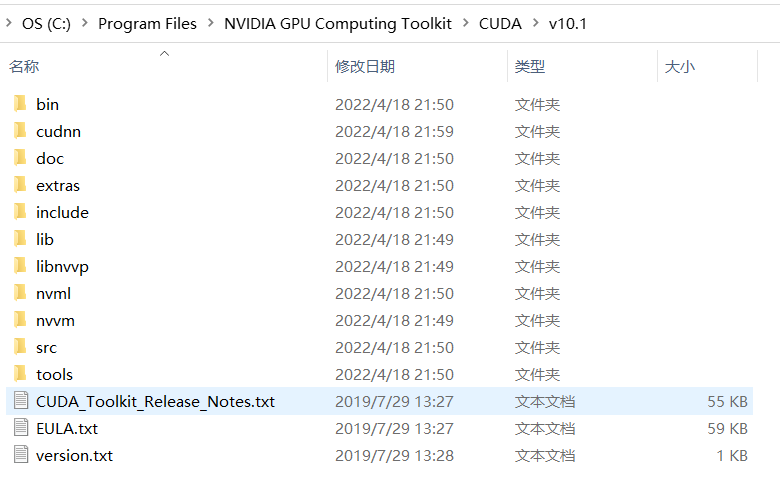Image resolution: width=780 pixels, height=482 pixels.
Task: Open the chevron dropdown before v10.1
Action: 535,23
